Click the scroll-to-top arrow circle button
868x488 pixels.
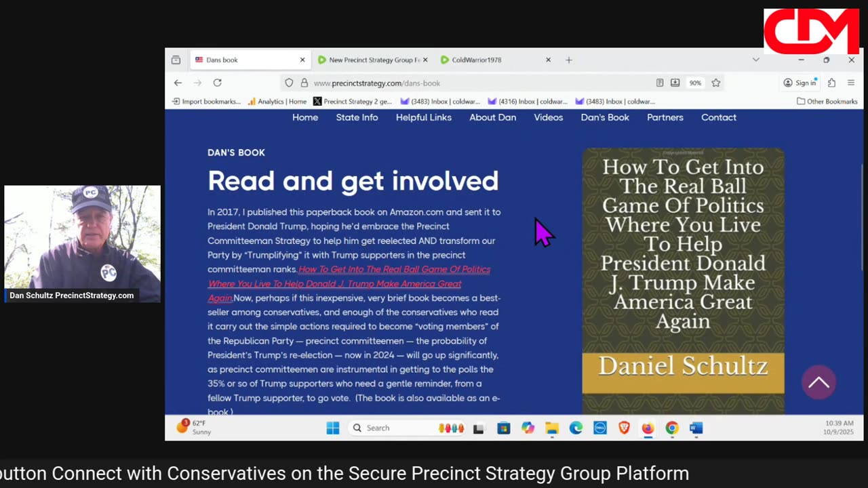818,382
